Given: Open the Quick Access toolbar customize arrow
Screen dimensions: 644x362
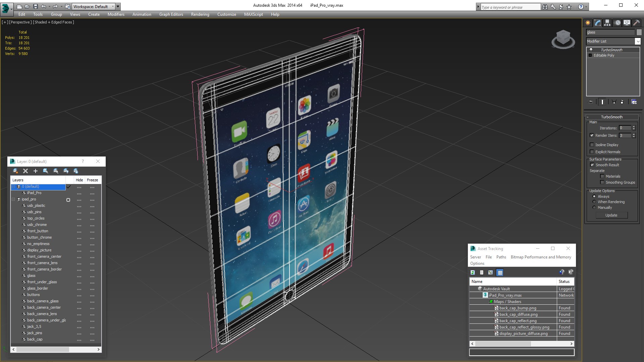Looking at the screenshot, I should click(118, 6).
